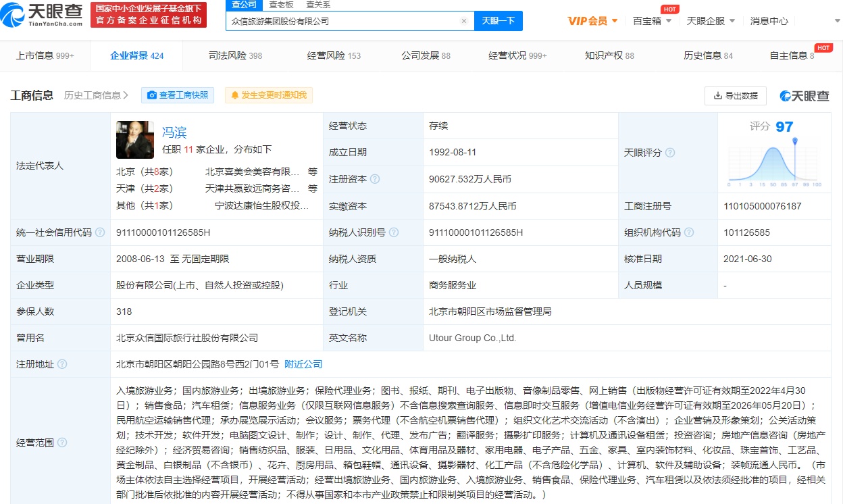Select 工商注册号 110105000076187

tap(763, 206)
